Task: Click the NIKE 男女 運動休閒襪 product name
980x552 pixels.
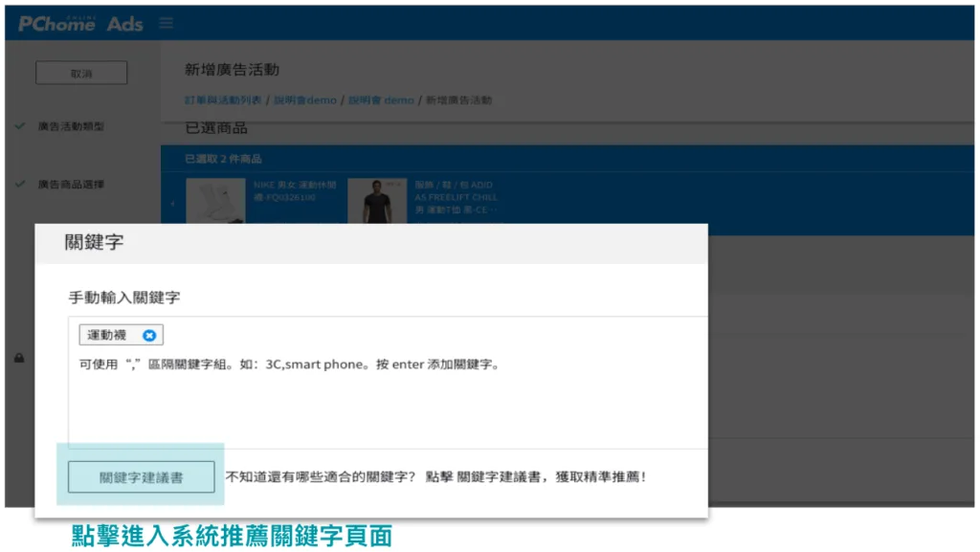Action: tap(291, 189)
